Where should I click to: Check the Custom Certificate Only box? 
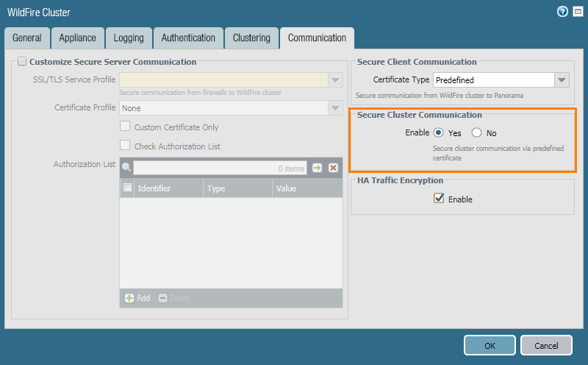point(126,127)
